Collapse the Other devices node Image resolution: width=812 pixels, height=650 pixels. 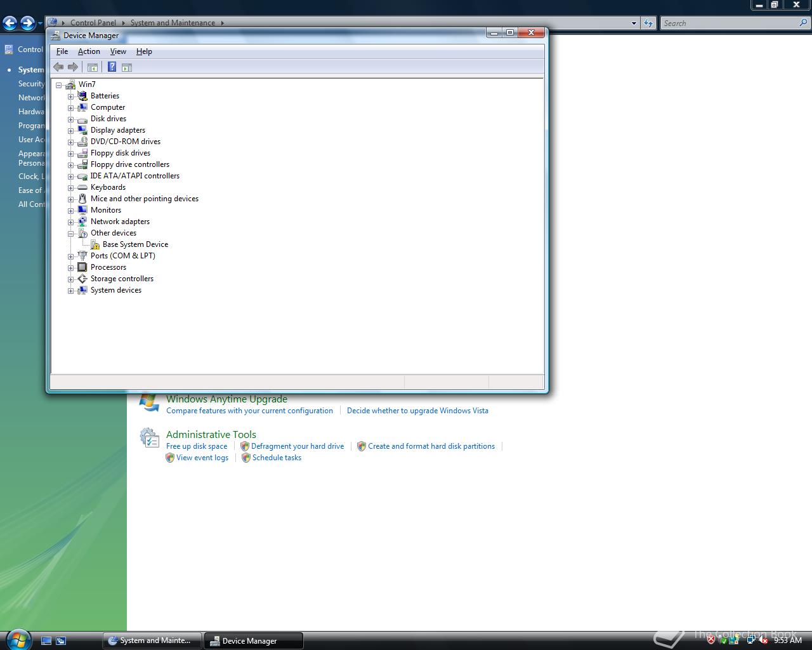point(71,234)
